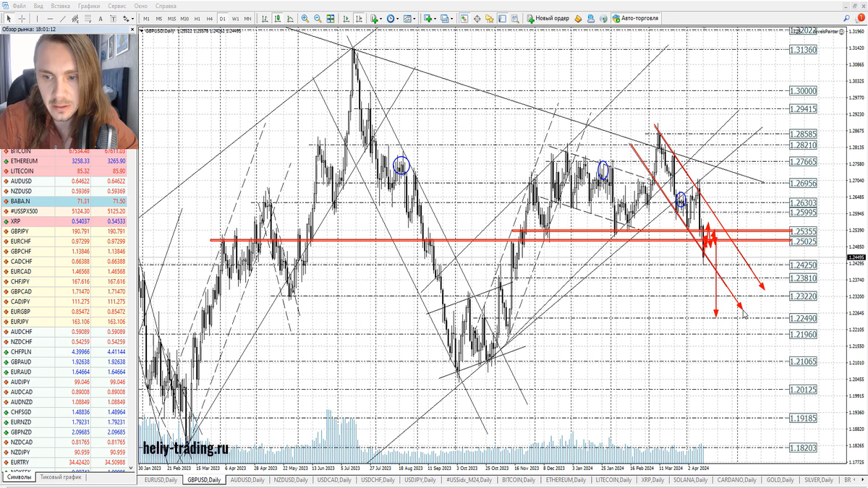The height and width of the screenshot is (488, 868).
Task: Switch to H1 timeframe
Action: [x=197, y=18]
